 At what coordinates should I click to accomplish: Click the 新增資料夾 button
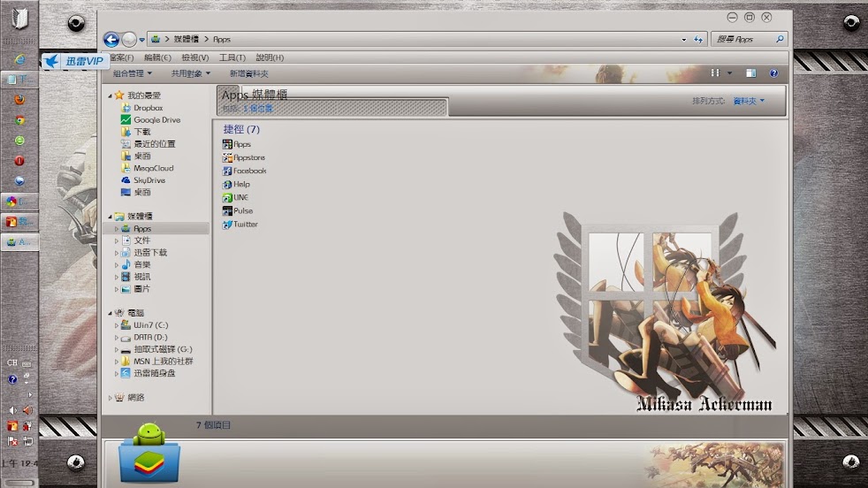coord(248,73)
